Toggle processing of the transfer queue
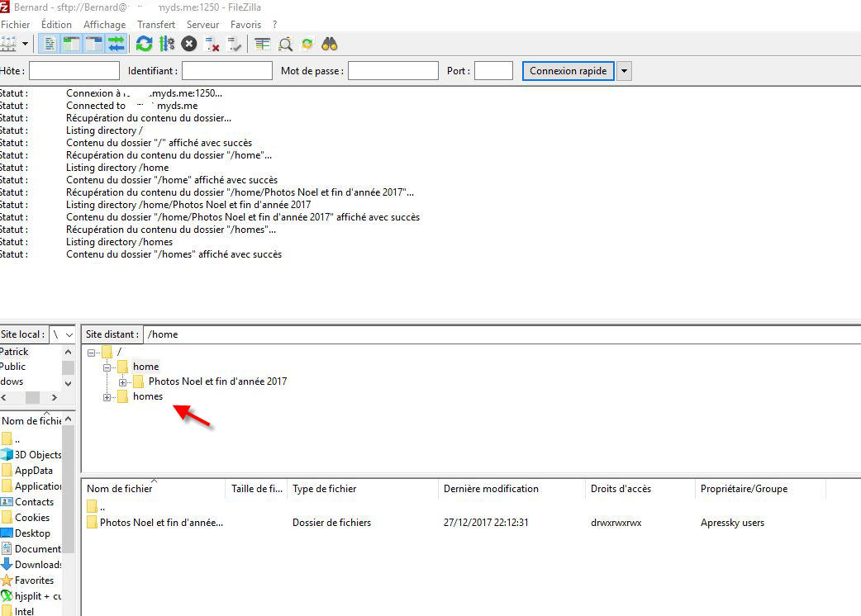 click(166, 44)
